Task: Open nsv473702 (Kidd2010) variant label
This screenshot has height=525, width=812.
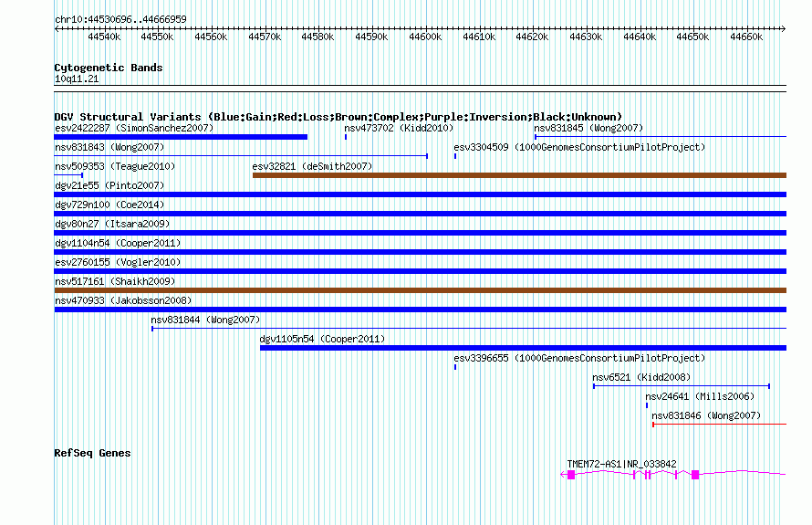Action: click(x=399, y=128)
